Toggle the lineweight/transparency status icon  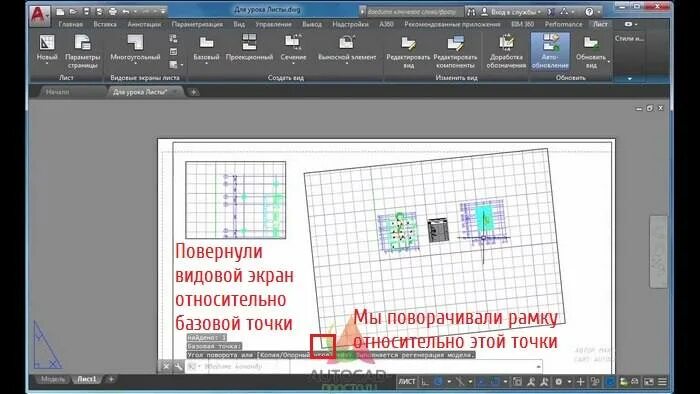click(x=517, y=382)
